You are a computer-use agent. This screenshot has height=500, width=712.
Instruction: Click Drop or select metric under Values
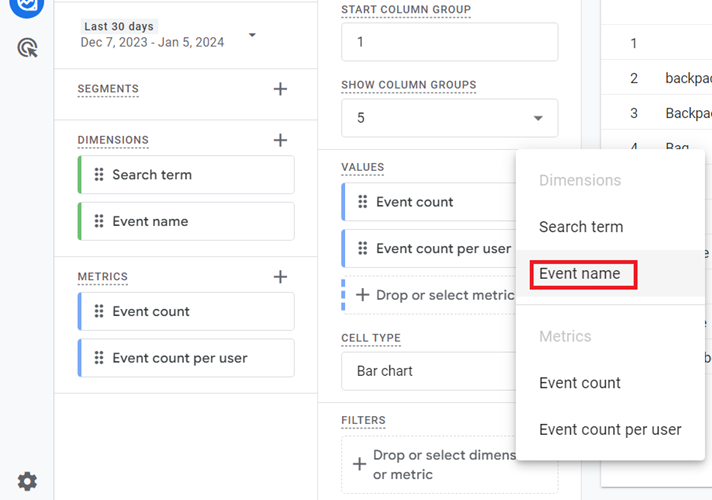pyautogui.click(x=429, y=295)
